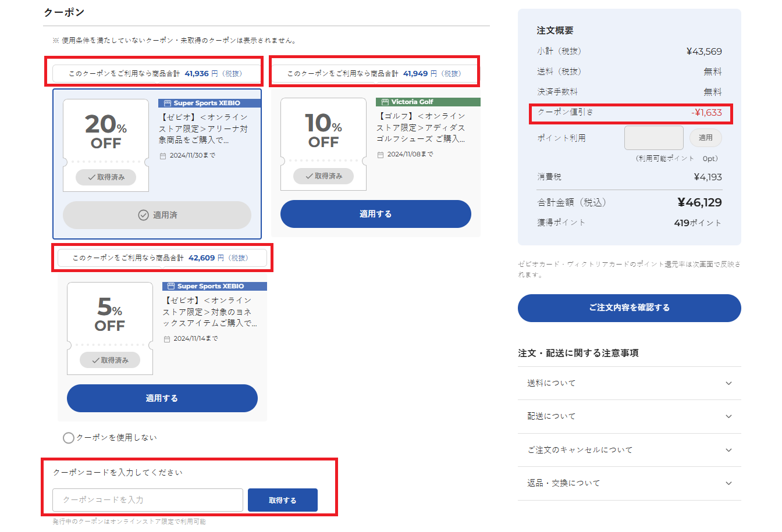Click 注文・配送に関する注意事項 heading
Viewport: 782px width, 532px height.
click(x=578, y=353)
